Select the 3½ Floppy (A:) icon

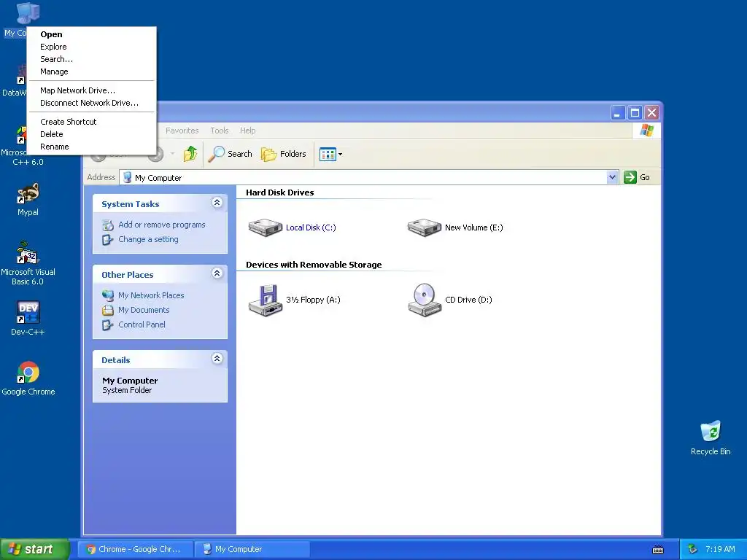(x=266, y=300)
